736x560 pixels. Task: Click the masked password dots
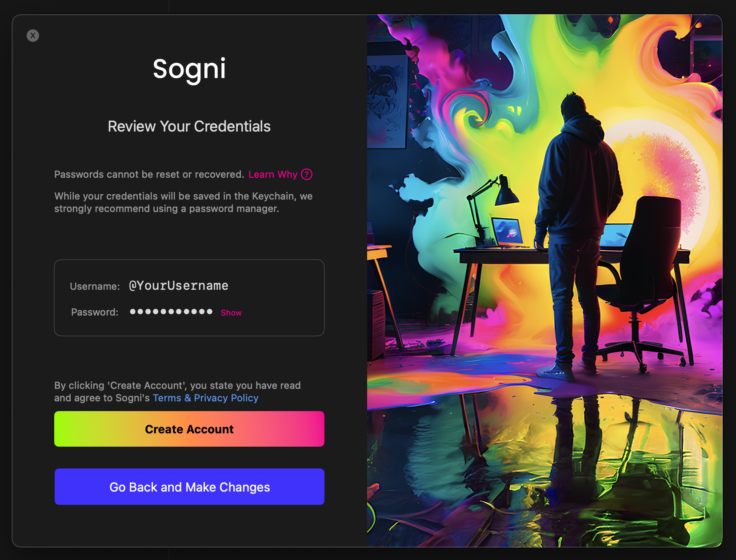click(171, 312)
